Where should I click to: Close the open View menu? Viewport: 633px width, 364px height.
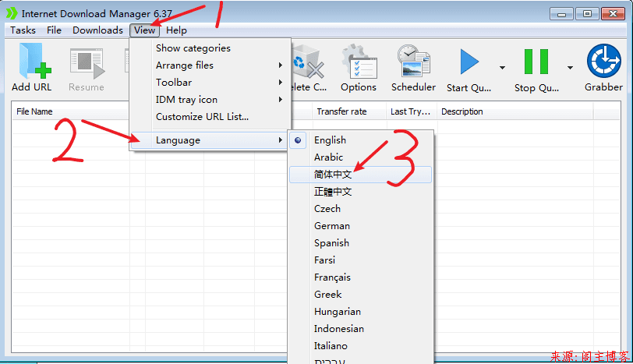(x=144, y=30)
